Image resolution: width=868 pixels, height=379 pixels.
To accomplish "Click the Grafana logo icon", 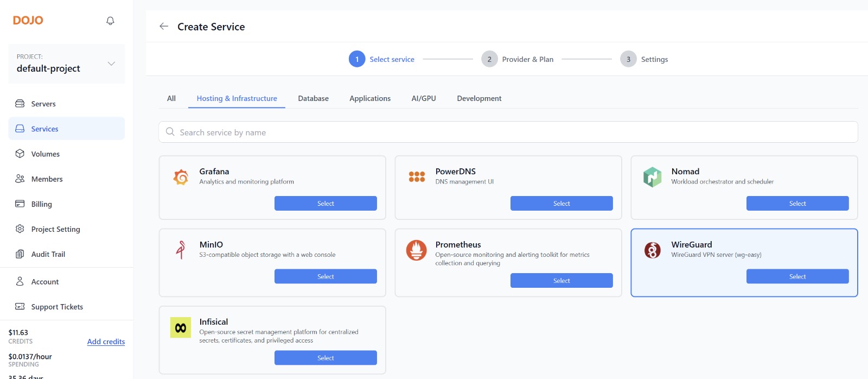I will click(x=181, y=177).
